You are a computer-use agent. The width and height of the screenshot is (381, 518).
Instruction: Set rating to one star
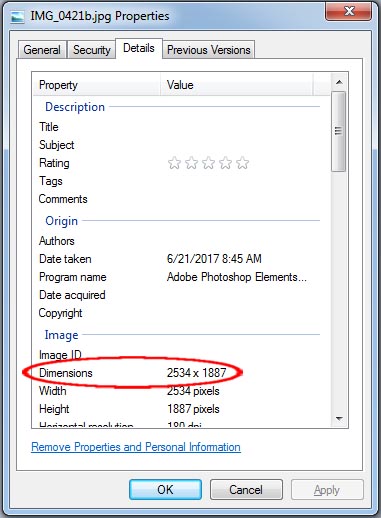(174, 163)
